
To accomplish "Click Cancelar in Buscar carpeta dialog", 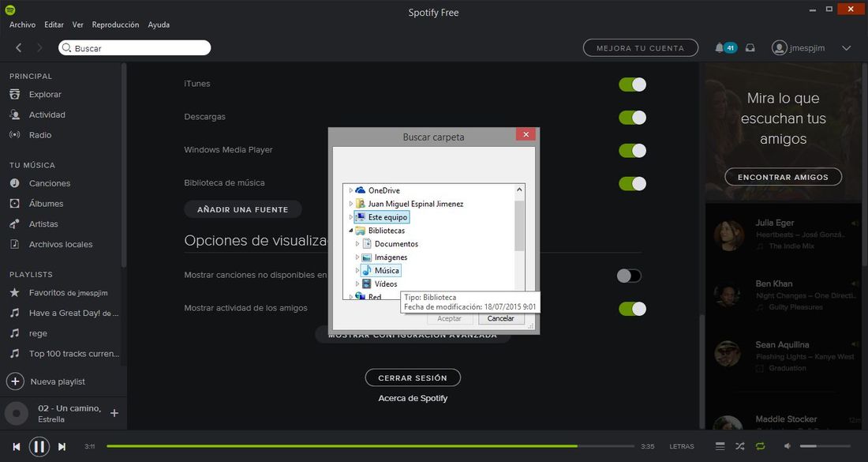I will [x=500, y=318].
